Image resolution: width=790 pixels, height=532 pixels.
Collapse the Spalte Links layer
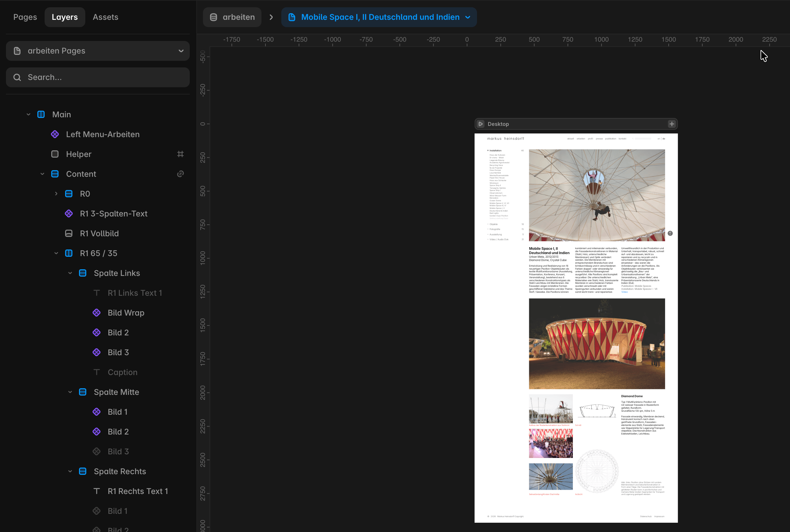click(x=70, y=273)
